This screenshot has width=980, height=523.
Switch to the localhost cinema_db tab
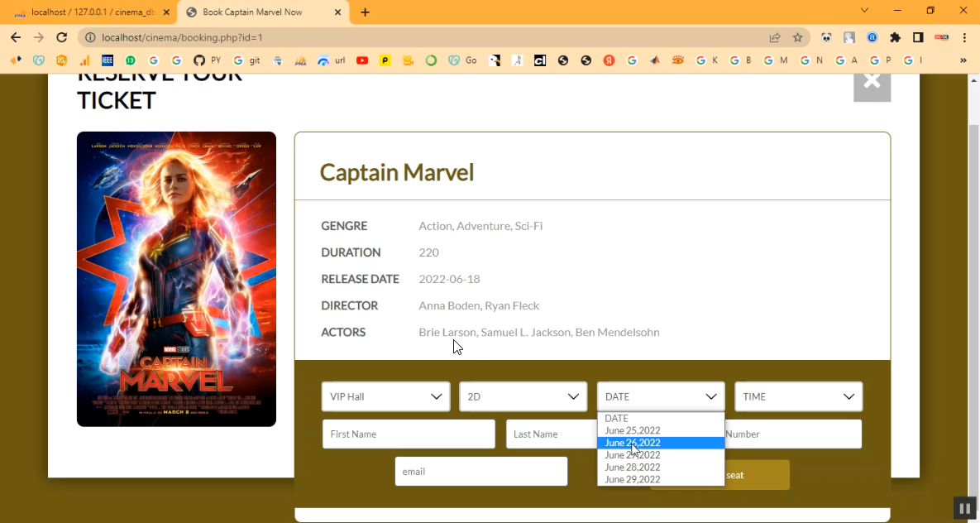(x=89, y=12)
